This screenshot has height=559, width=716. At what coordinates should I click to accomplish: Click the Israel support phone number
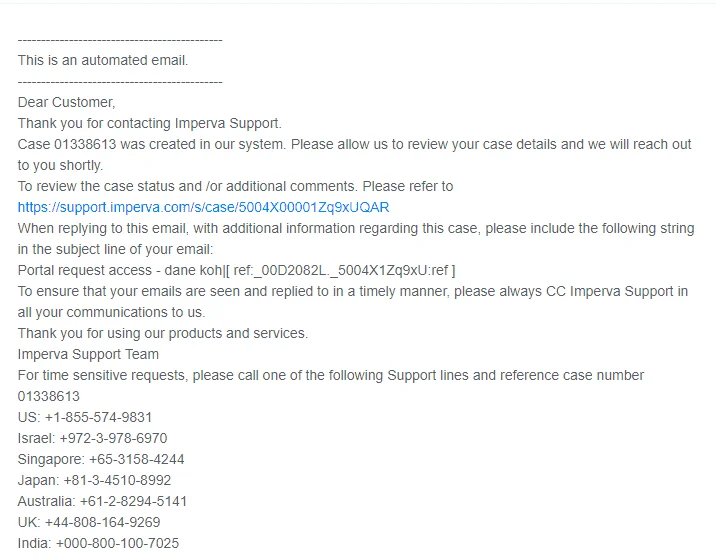[x=113, y=438]
